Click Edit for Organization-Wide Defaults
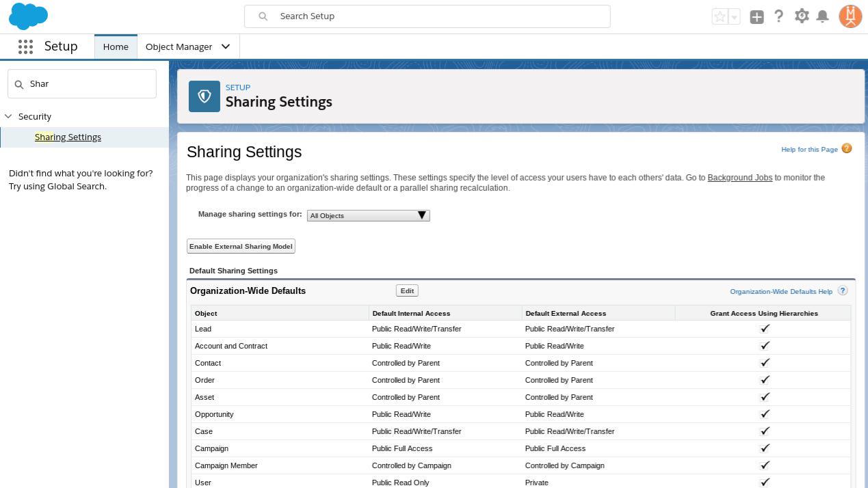The height and width of the screenshot is (488, 868). tap(407, 290)
